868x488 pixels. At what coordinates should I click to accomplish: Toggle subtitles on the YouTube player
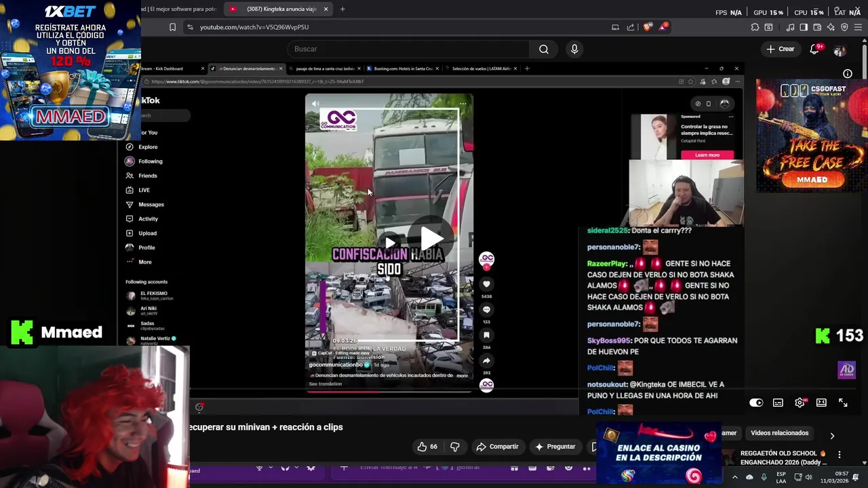pos(778,403)
